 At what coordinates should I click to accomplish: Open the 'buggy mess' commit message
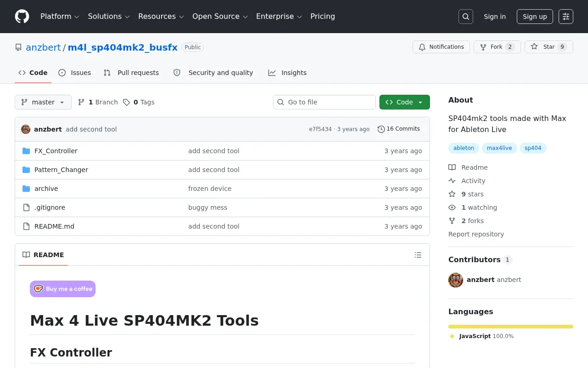[x=208, y=207]
